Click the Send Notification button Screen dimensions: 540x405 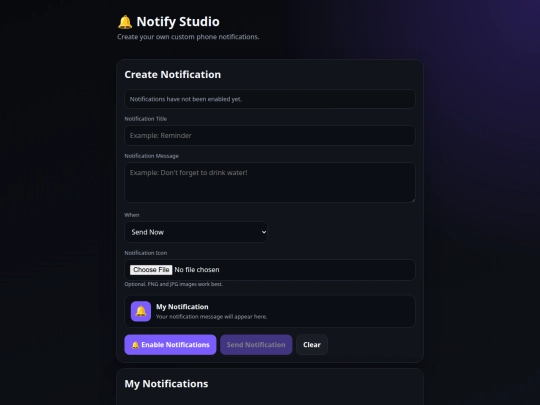(256, 345)
